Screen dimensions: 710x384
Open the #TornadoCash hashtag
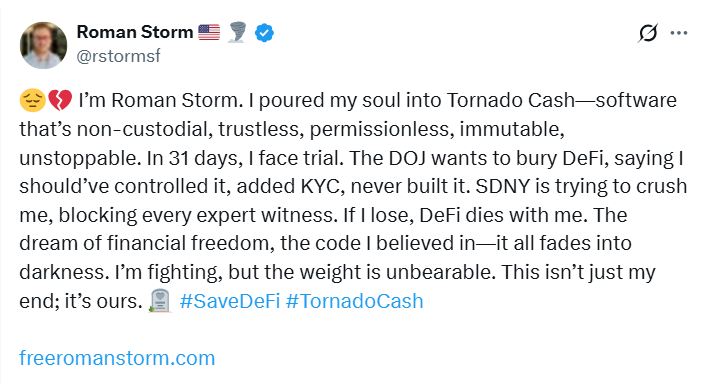pyautogui.click(x=355, y=301)
